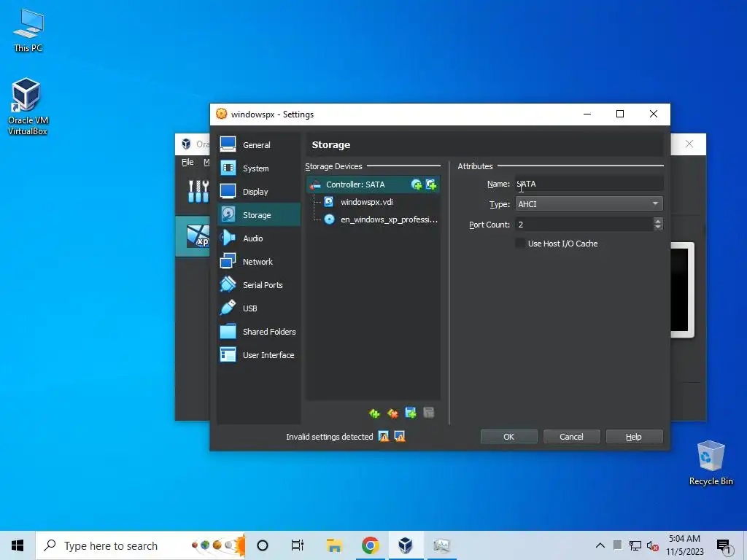This screenshot has height=560, width=747.
Task: Click the Network icon in sidebar
Action: tap(228, 261)
